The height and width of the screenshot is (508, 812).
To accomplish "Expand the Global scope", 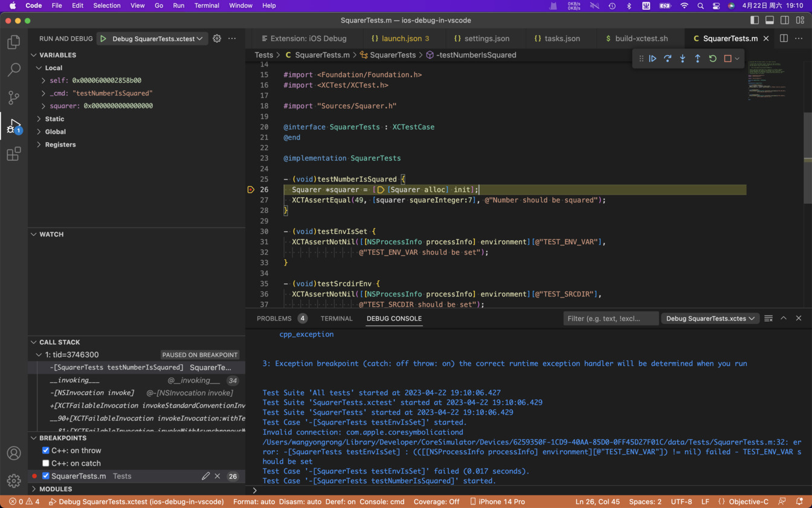I will pyautogui.click(x=39, y=132).
